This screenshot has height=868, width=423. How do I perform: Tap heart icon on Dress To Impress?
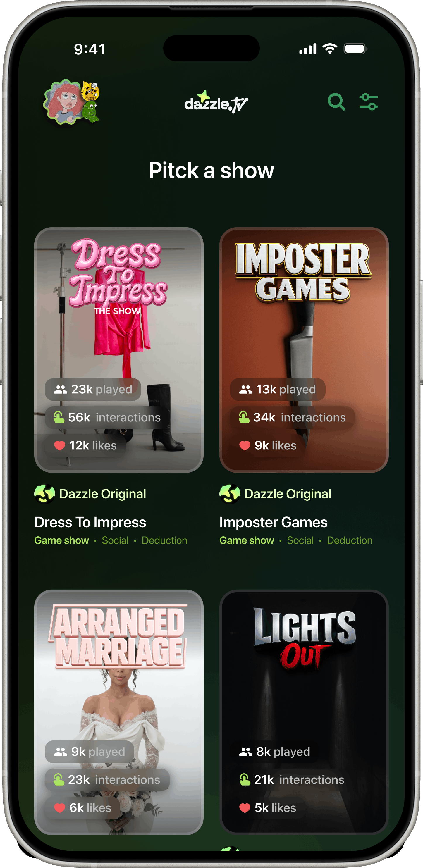(x=60, y=445)
